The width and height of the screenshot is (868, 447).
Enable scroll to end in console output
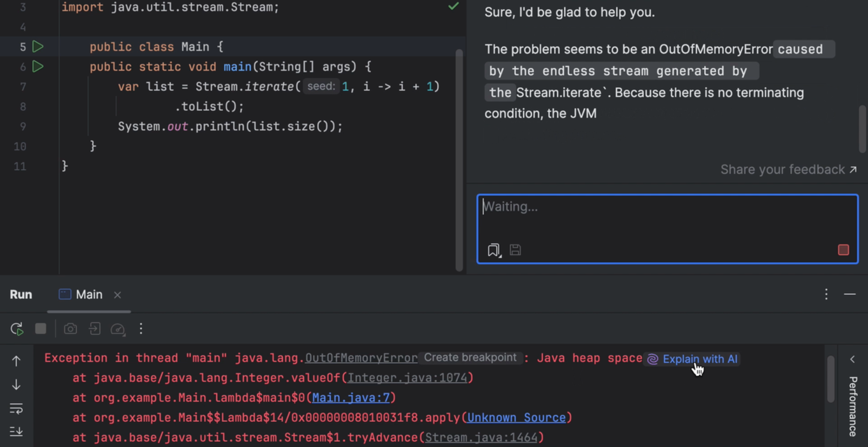pos(16,432)
